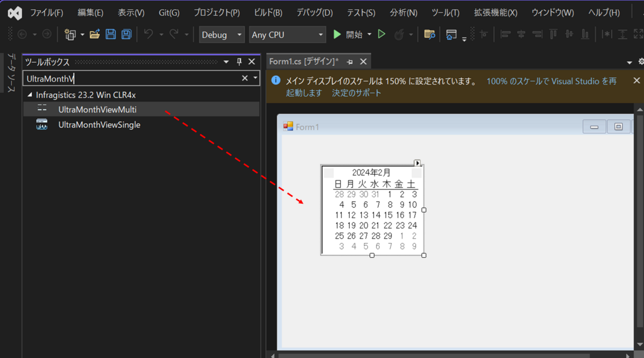Open the データ ソース side tab
The height and width of the screenshot is (358, 644).
11,73
